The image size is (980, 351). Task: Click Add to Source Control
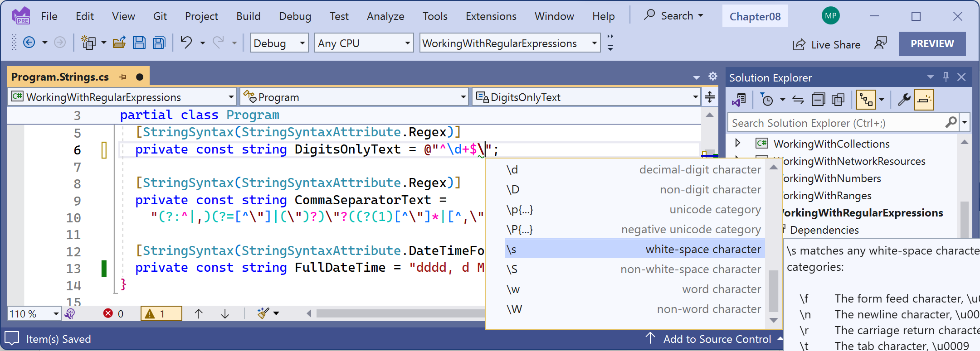click(714, 339)
